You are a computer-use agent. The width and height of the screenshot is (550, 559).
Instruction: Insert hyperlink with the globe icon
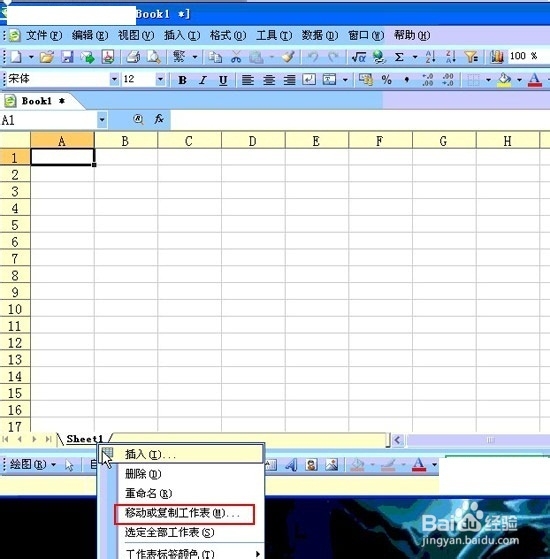tap(379, 57)
